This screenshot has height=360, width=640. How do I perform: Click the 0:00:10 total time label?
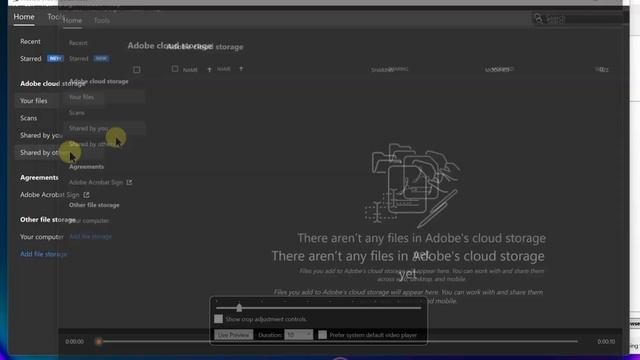[x=606, y=342]
